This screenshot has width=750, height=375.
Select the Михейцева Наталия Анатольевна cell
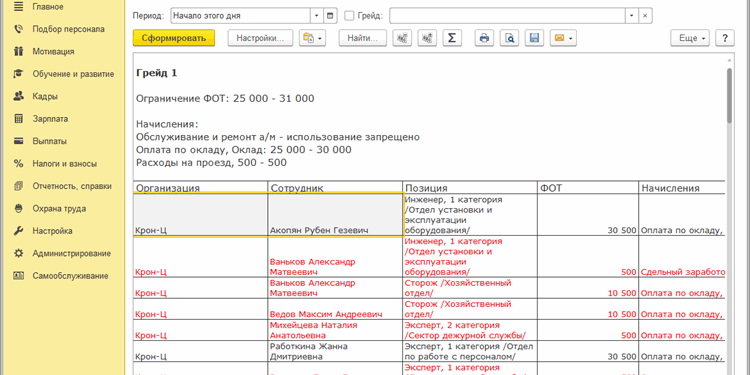click(335, 330)
